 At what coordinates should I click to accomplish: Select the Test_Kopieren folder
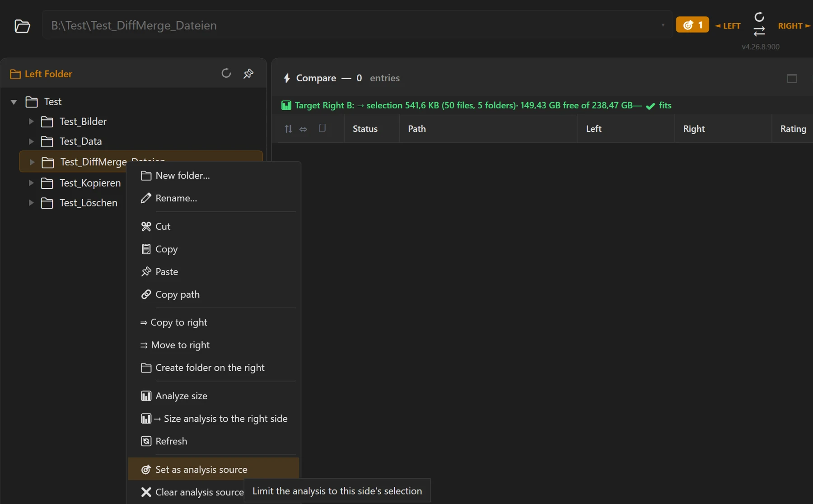tap(90, 183)
